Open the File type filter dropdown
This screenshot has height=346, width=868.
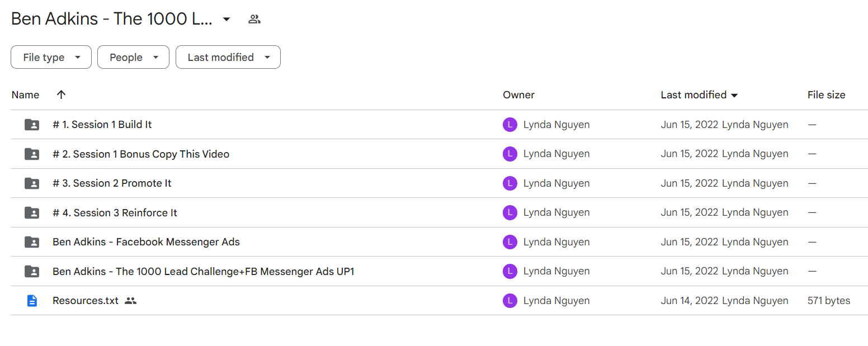point(51,57)
